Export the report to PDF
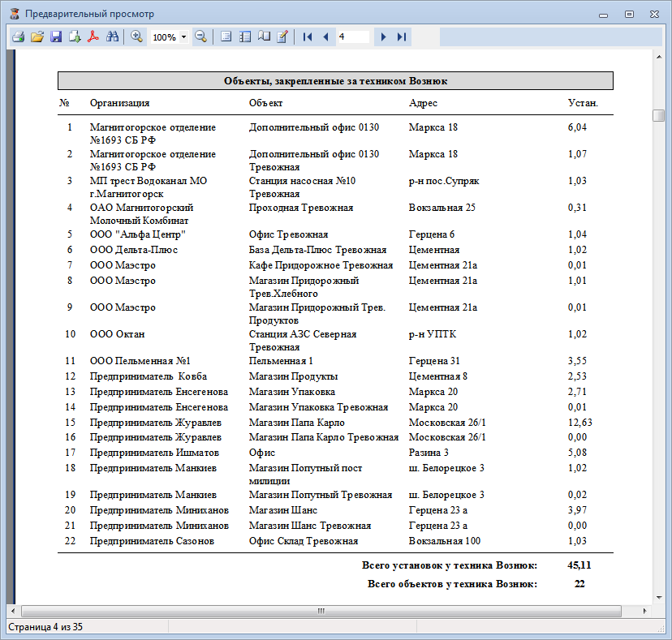 (x=93, y=37)
